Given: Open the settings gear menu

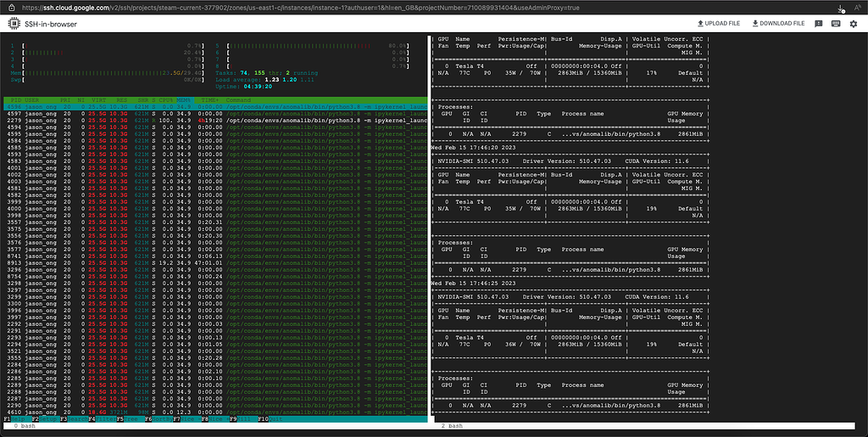Looking at the screenshot, I should click(854, 24).
